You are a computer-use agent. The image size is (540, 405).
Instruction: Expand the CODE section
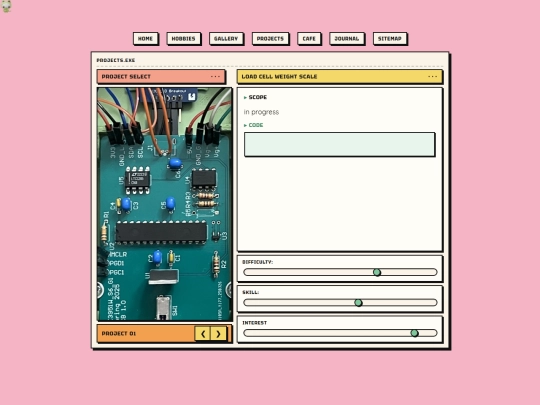point(253,125)
